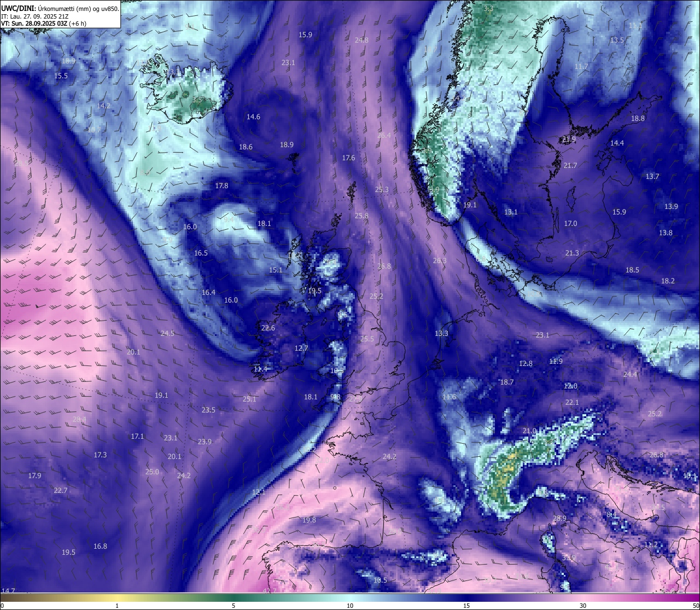Click the map value '24.5'
Viewport: 700px width, 610px height.
coord(167,334)
